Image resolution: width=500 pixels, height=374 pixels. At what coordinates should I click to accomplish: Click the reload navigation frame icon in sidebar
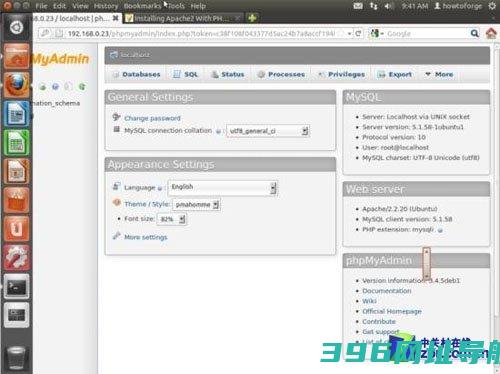pos(82,87)
